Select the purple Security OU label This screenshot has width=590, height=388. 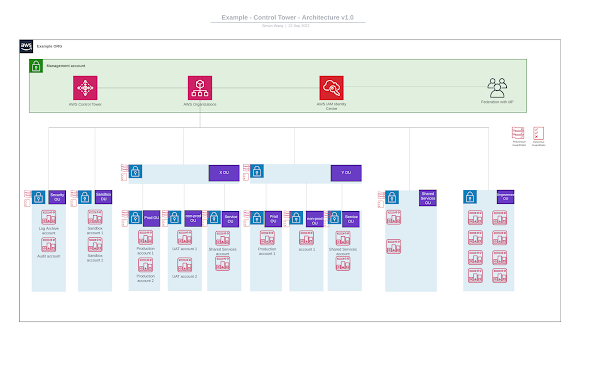(x=57, y=197)
